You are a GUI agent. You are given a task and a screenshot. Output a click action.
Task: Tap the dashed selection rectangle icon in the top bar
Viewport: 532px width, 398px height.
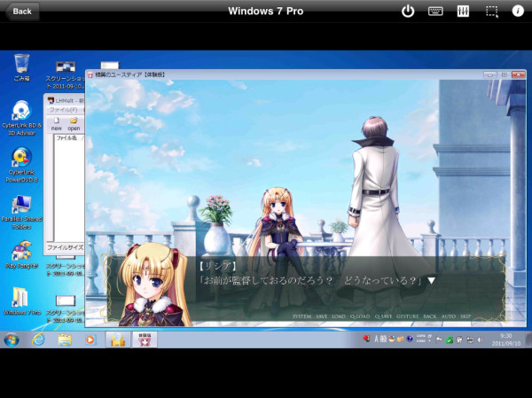(x=491, y=12)
